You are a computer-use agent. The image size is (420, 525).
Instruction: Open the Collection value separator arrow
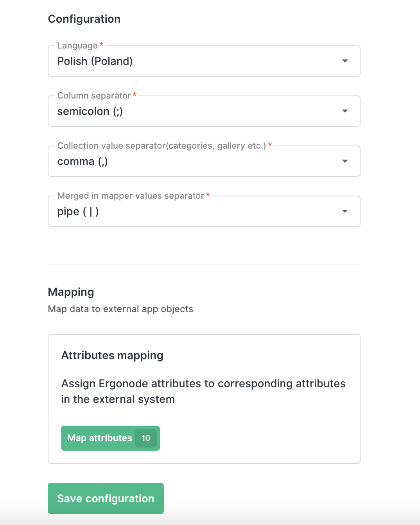click(345, 161)
